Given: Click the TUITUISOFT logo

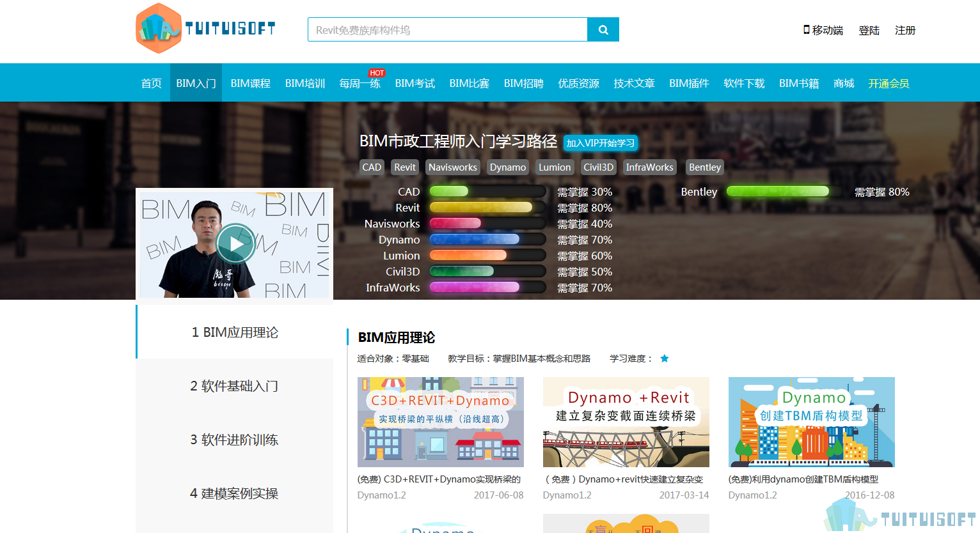Looking at the screenshot, I should coord(205,28).
